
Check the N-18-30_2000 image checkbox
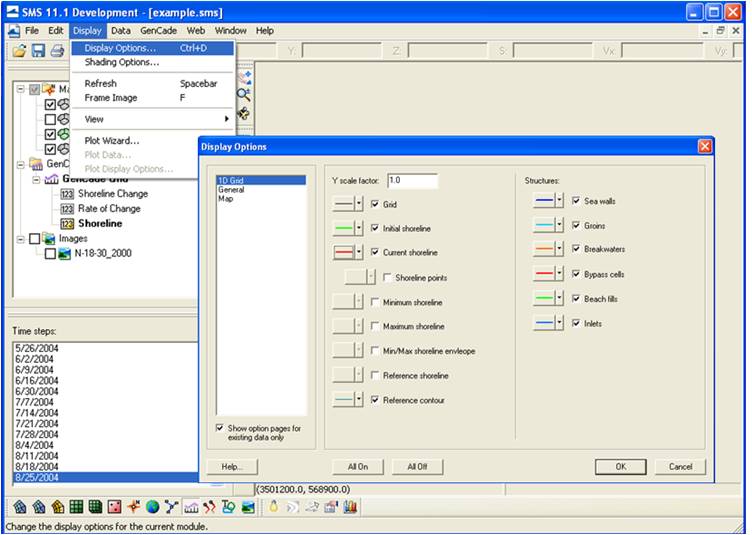click(50, 253)
